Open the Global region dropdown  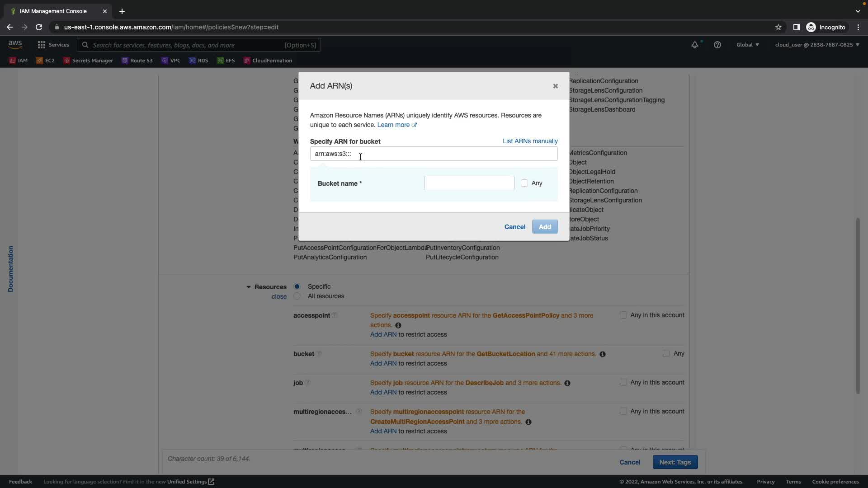tap(747, 45)
